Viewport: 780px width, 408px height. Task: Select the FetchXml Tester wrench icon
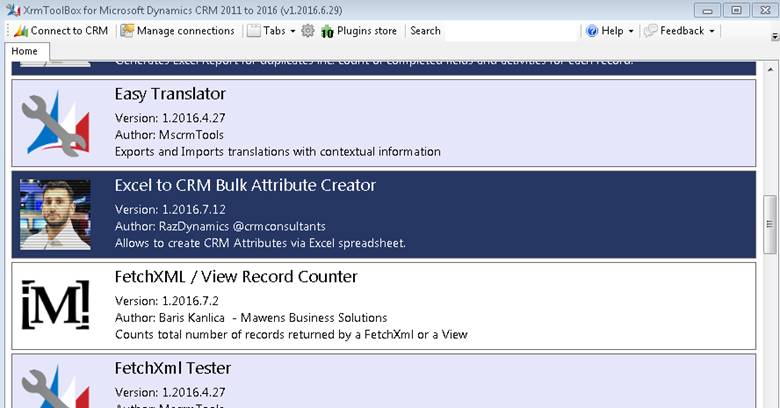[55, 386]
